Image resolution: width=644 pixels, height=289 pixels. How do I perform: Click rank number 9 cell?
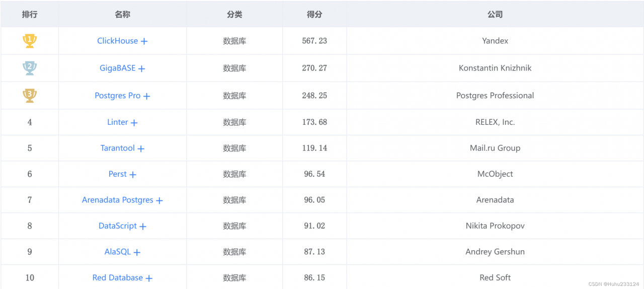point(30,252)
